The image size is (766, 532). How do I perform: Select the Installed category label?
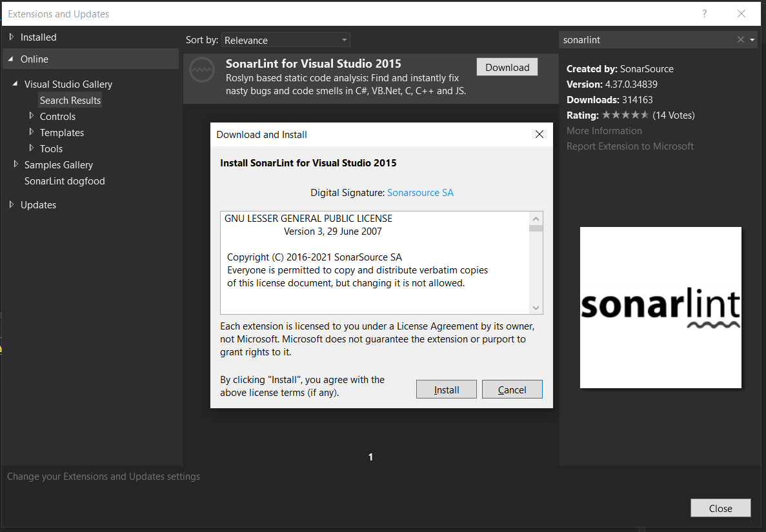coord(38,37)
